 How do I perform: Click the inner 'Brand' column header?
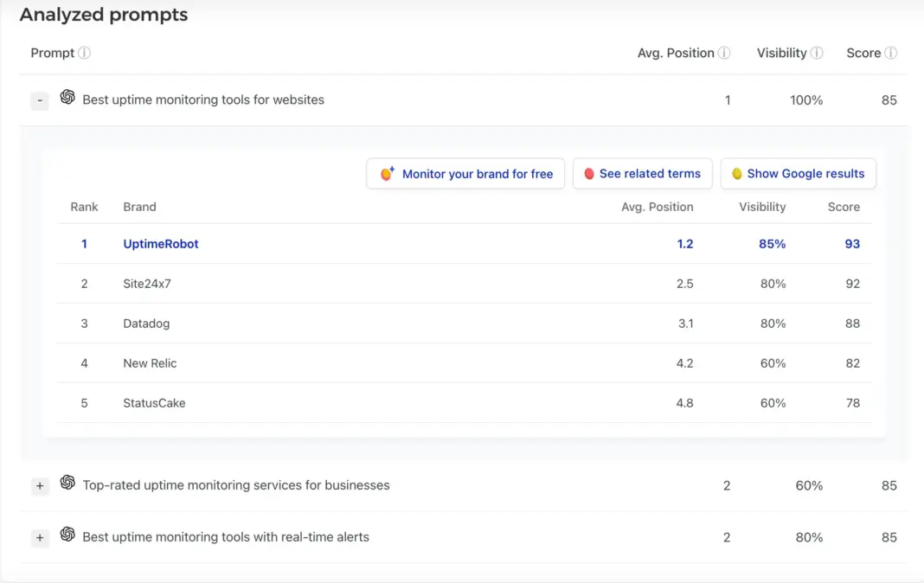tap(139, 208)
